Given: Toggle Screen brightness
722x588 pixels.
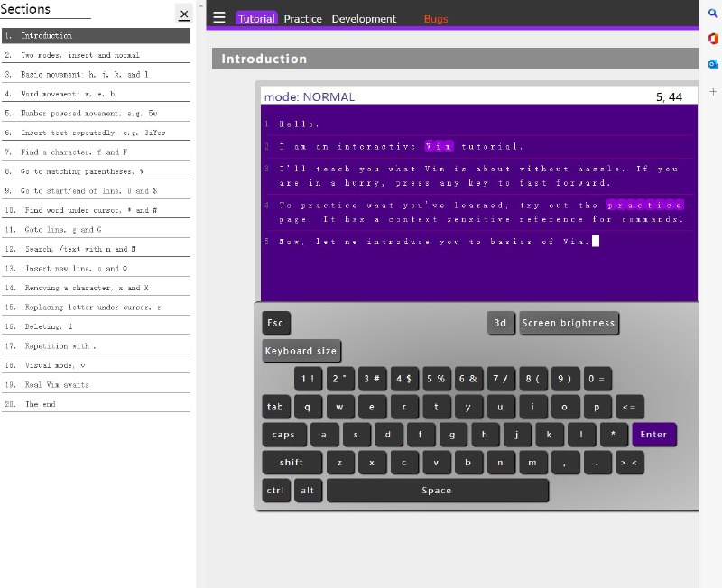Looking at the screenshot, I should [569, 323].
